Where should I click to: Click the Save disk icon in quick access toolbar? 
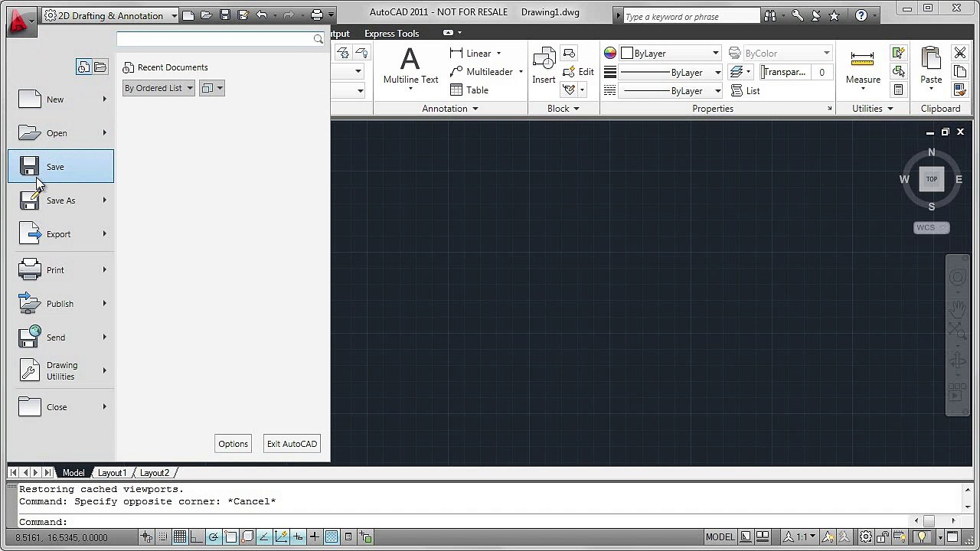coord(225,15)
